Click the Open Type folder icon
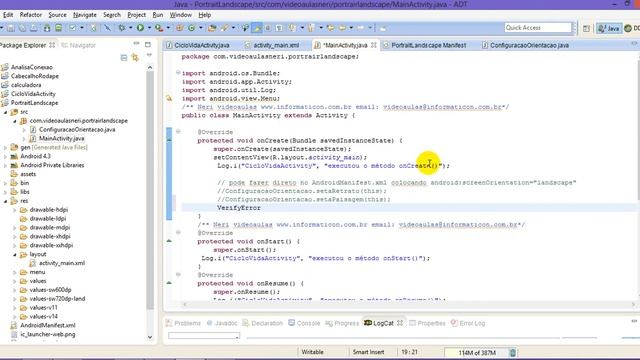640x360 pixels. pos(212,28)
